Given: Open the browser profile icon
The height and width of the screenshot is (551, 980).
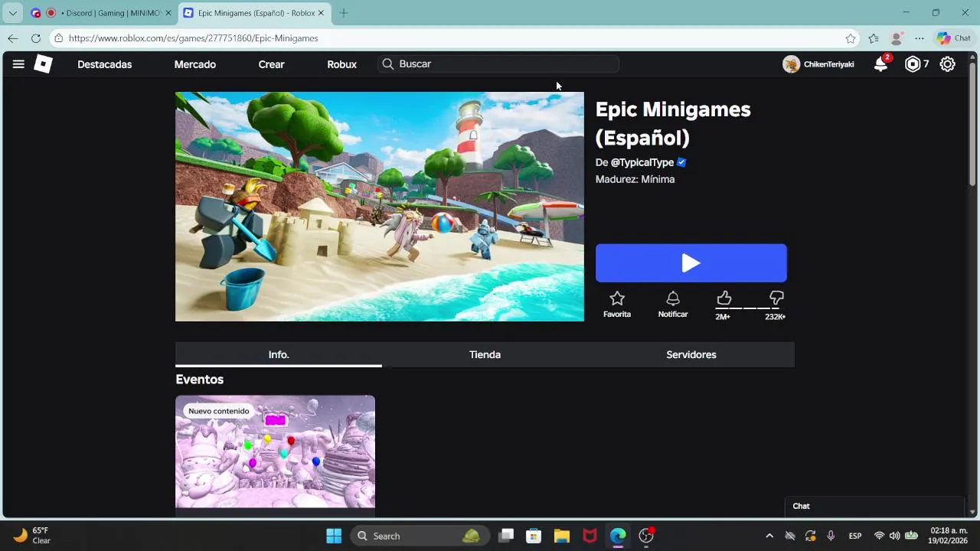Looking at the screenshot, I should [897, 38].
